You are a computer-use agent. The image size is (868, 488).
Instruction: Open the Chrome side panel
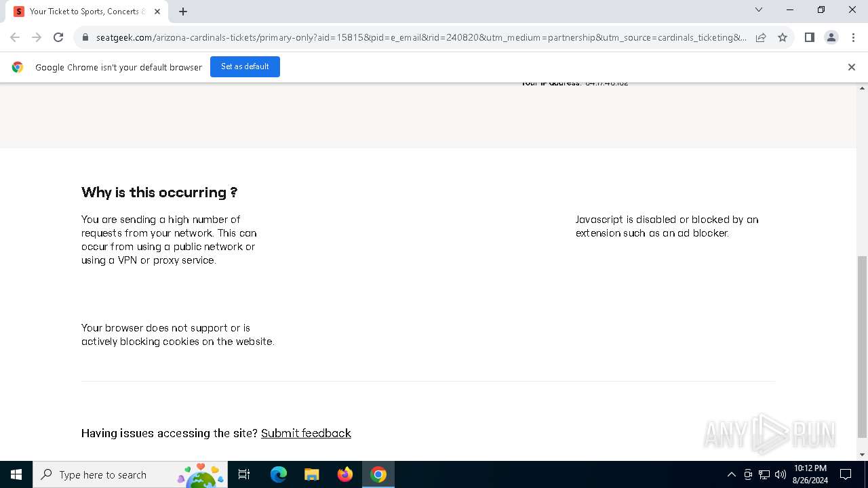point(809,37)
